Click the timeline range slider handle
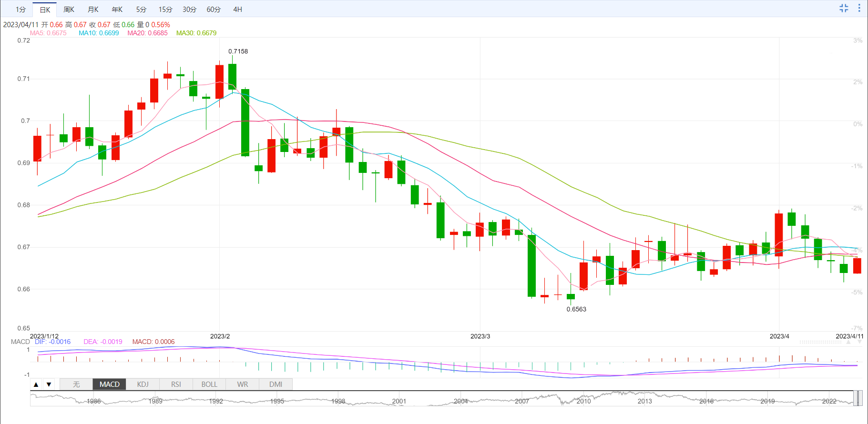 coord(858,398)
